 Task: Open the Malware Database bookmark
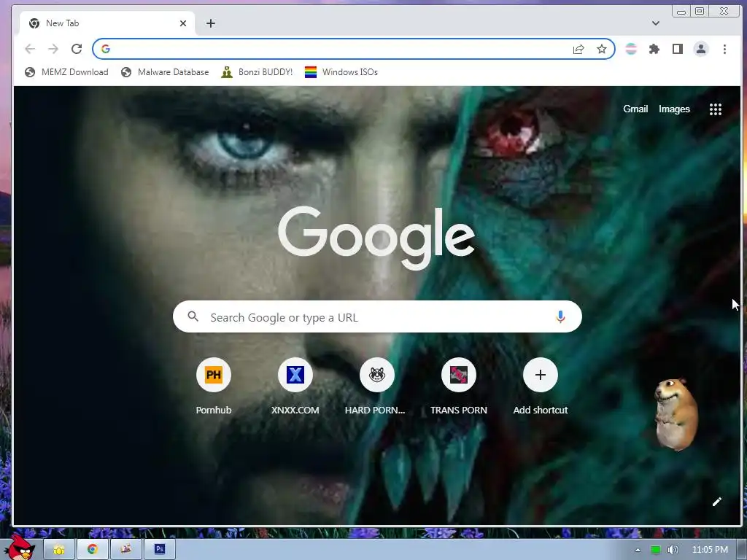[165, 72]
